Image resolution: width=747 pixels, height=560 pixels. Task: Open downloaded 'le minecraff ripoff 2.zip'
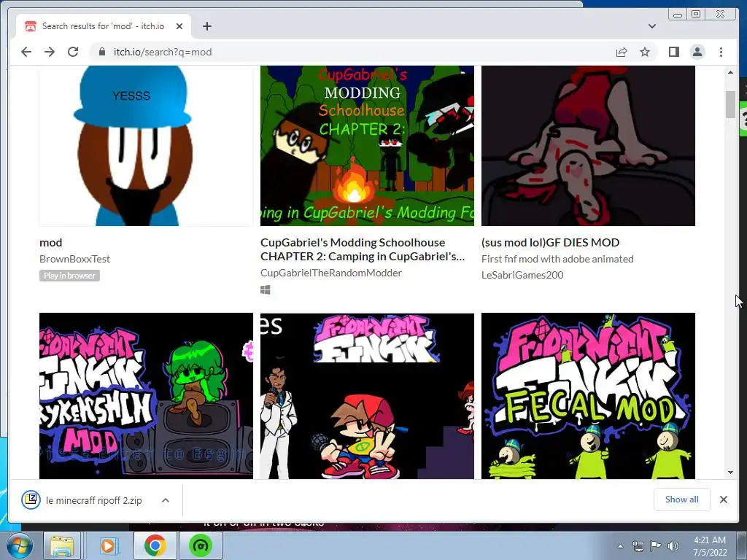pyautogui.click(x=83, y=500)
